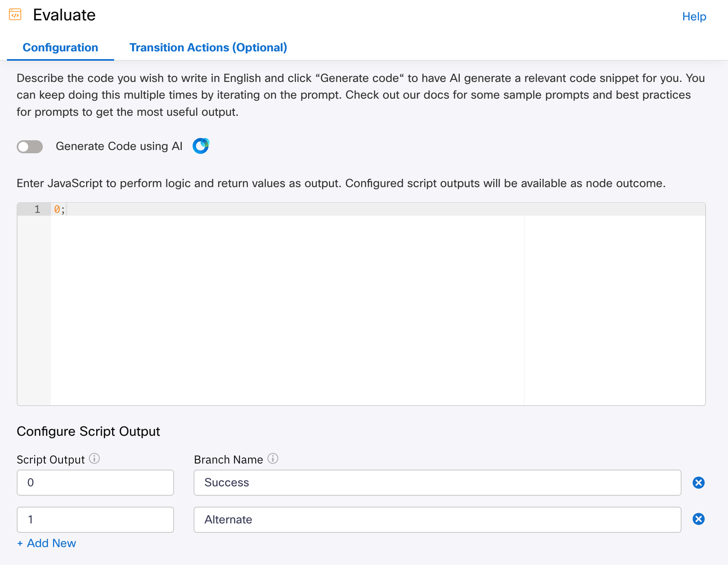Image resolution: width=728 pixels, height=565 pixels.
Task: Click the Branch Name info icon
Action: click(273, 459)
